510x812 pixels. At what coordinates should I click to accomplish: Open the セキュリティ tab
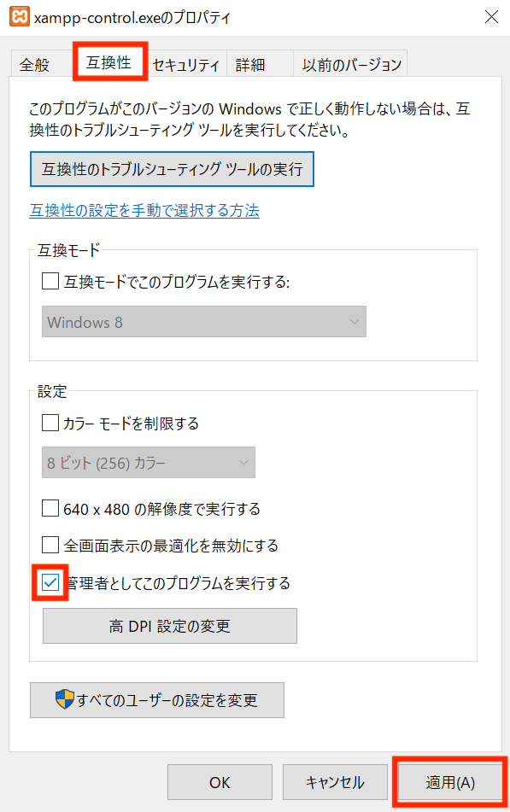pos(186,65)
